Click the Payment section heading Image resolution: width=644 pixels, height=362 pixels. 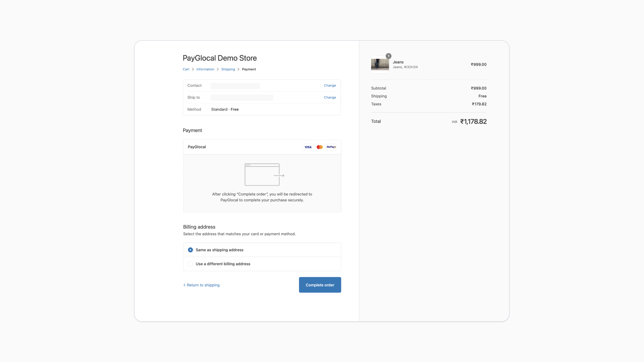point(192,130)
